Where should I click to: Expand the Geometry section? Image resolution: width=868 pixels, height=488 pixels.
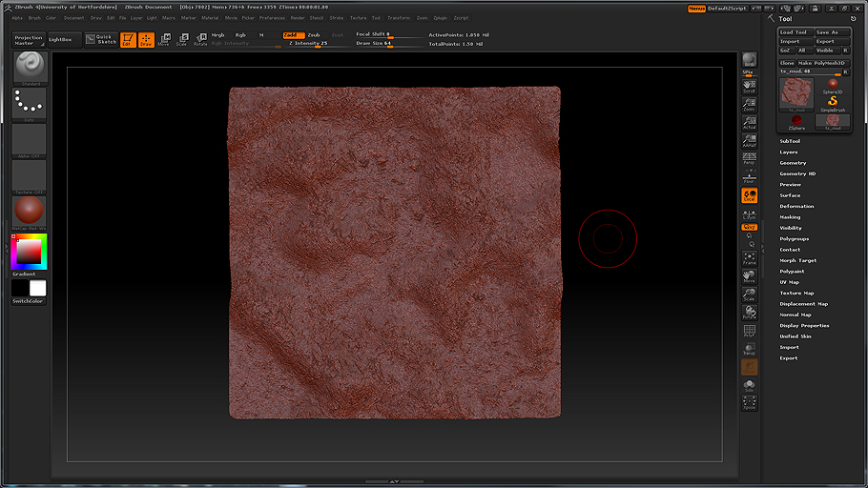click(793, 163)
